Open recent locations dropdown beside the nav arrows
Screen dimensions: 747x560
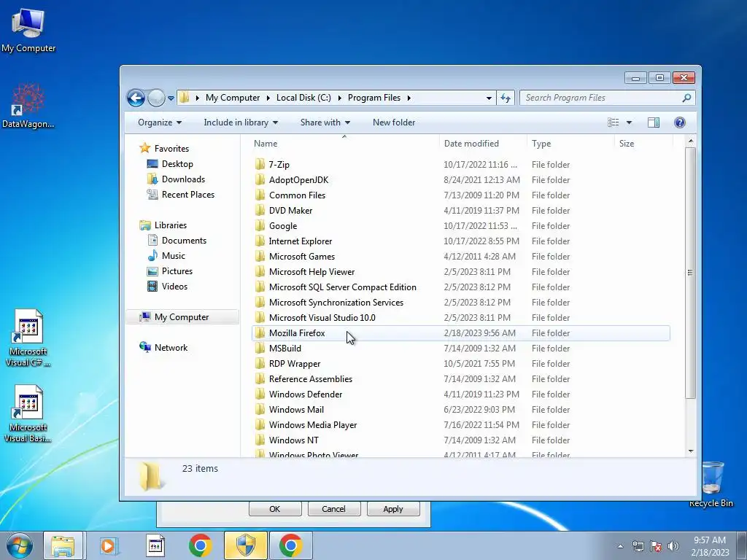[x=171, y=98]
